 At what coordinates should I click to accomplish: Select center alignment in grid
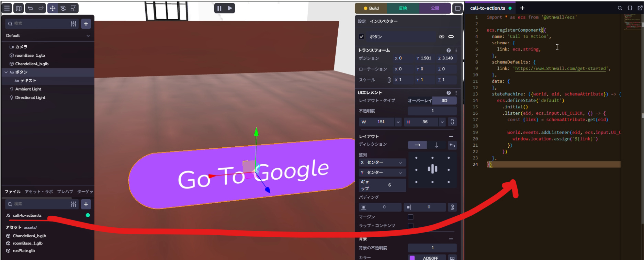coord(432,169)
